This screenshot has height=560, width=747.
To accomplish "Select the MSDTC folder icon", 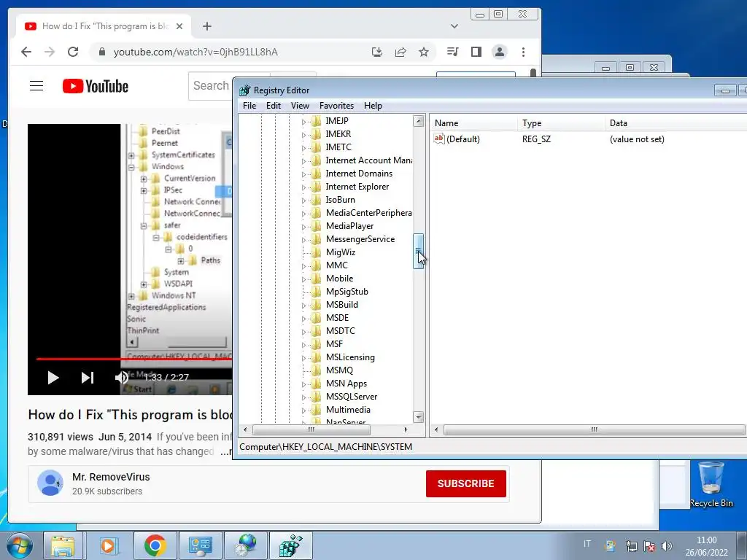I will click(x=316, y=331).
